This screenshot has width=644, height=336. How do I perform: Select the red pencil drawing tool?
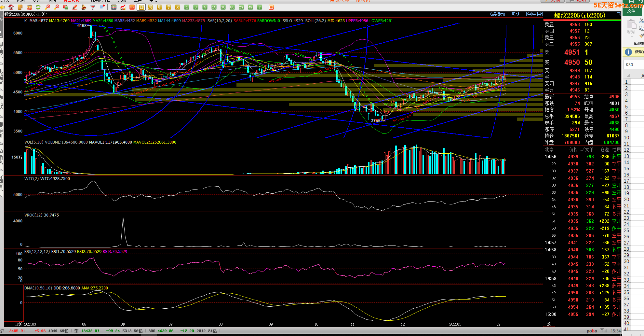pyautogui.click(x=75, y=7)
